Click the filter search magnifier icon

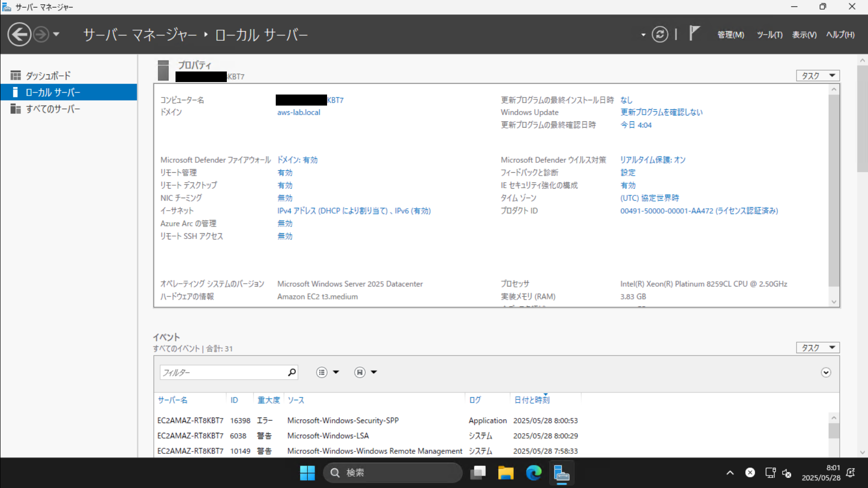tap(292, 372)
